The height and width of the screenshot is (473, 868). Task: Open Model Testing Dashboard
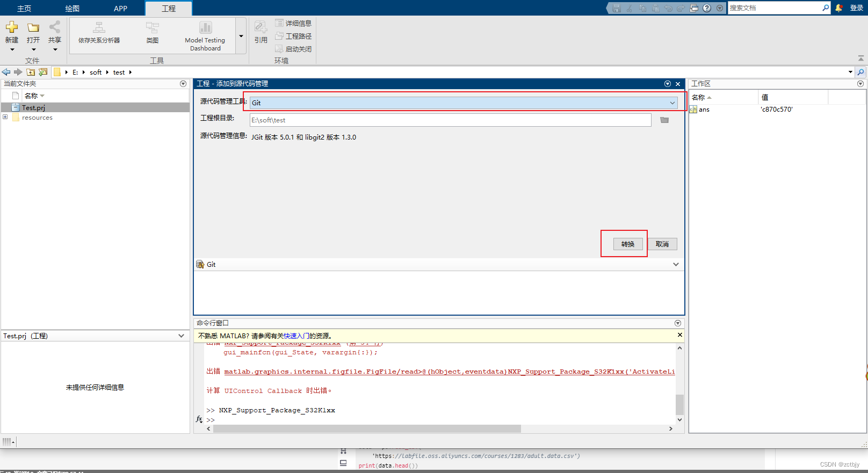click(x=205, y=36)
